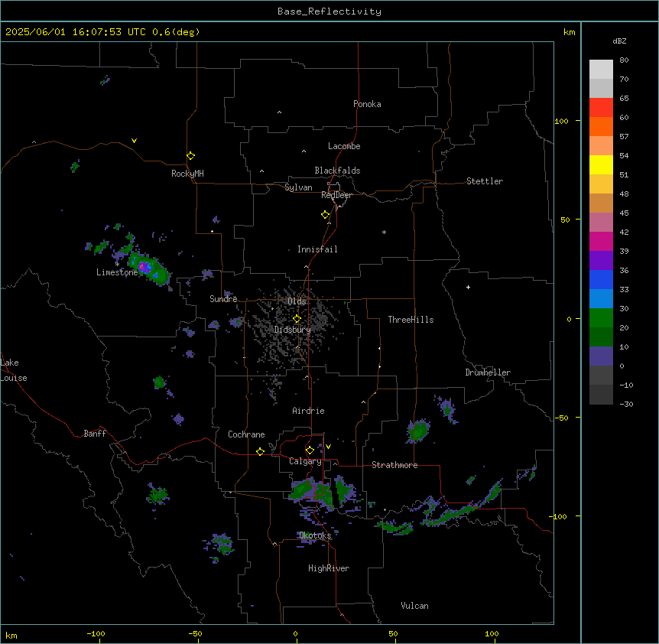
Task: Click the yellow V marker northwest of RockyMH
Action: (x=134, y=141)
